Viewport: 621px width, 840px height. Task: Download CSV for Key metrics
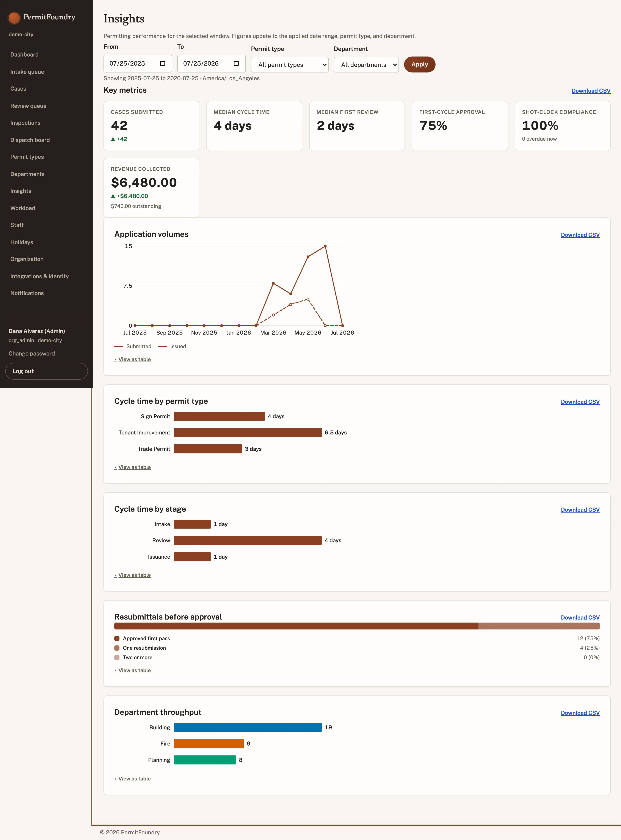pos(591,91)
